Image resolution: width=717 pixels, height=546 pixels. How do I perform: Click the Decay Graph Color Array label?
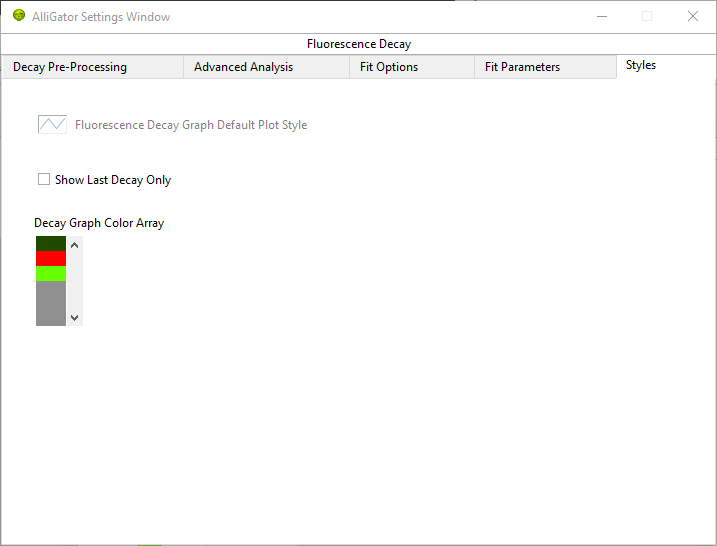[99, 223]
